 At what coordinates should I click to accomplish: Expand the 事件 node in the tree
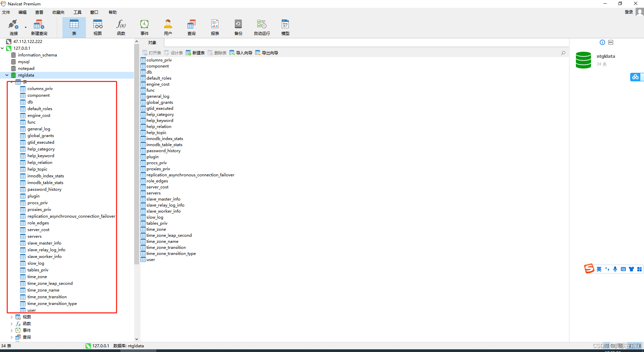click(x=12, y=331)
